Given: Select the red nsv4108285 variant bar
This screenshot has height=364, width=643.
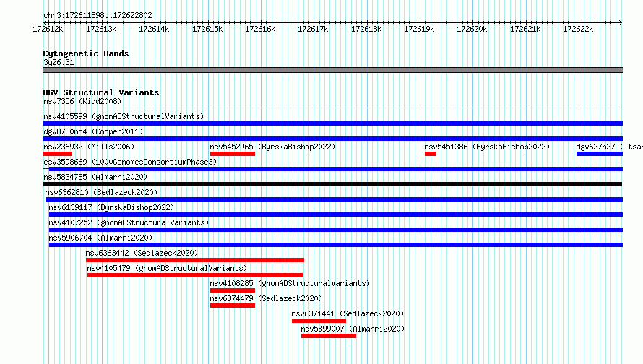Looking at the screenshot, I should point(233,290).
